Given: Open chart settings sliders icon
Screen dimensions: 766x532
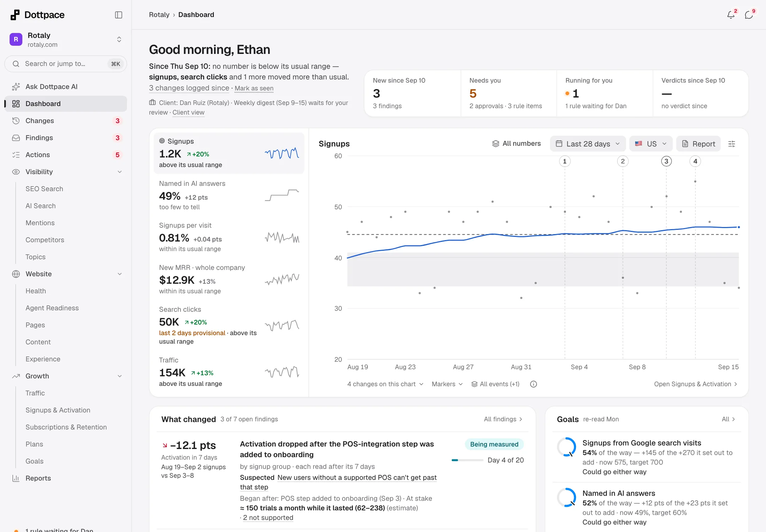Looking at the screenshot, I should pos(732,144).
